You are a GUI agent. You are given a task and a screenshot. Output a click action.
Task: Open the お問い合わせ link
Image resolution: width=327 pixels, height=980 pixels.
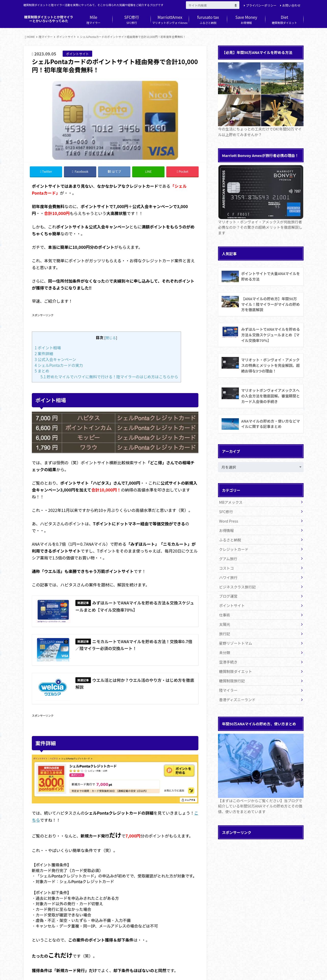click(290, 5)
